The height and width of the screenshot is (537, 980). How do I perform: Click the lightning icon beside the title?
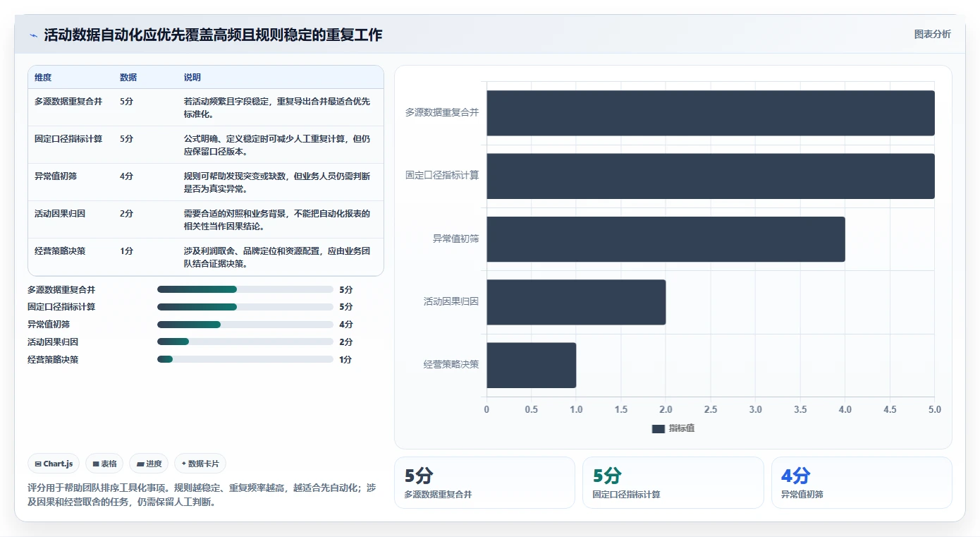(x=33, y=35)
